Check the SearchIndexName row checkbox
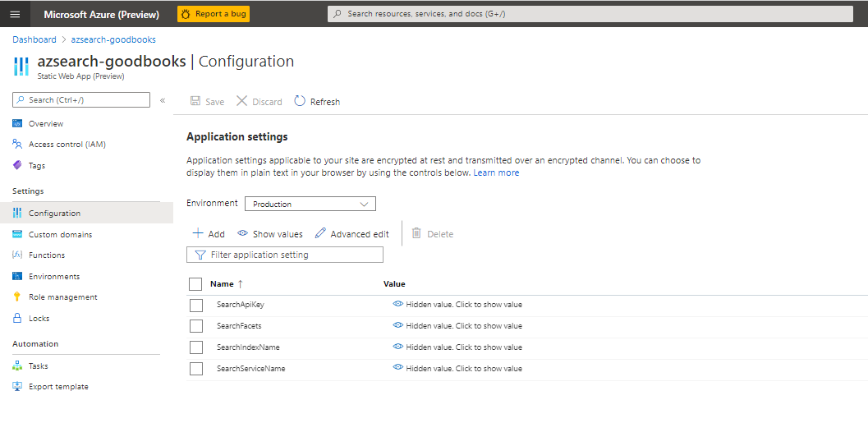This screenshot has height=423, width=868. pos(196,347)
